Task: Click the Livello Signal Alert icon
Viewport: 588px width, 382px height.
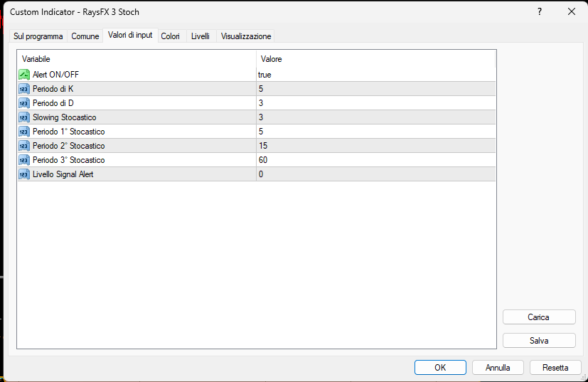Action: 24,174
